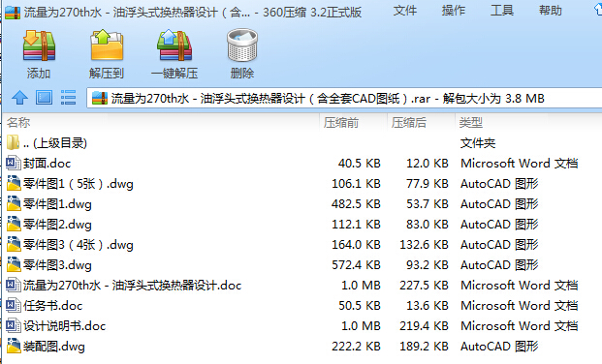Click the 360压缩 app icon in title bar
The width and height of the screenshot is (602, 364).
point(13,13)
